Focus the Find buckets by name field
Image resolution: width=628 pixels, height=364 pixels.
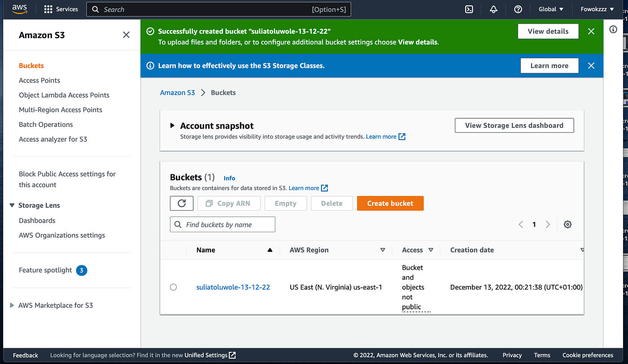[x=222, y=225]
